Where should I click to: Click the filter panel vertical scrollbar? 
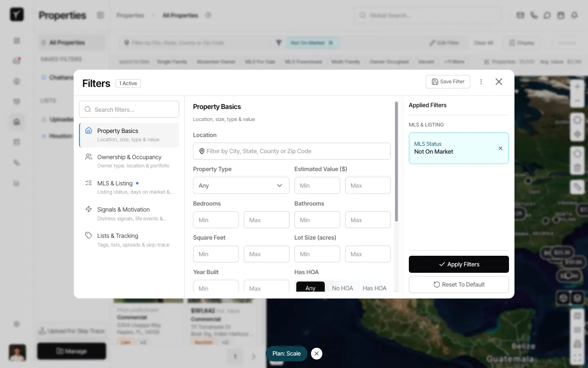(396, 161)
